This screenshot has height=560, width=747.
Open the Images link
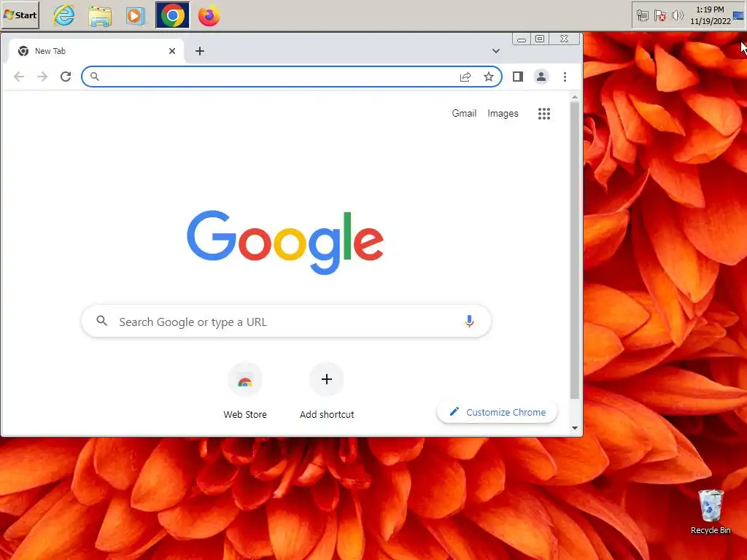(x=503, y=113)
